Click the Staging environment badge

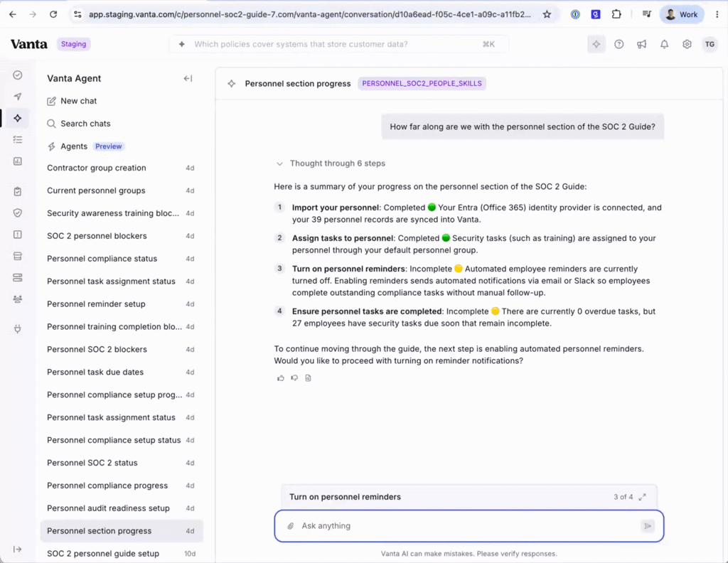(73, 44)
